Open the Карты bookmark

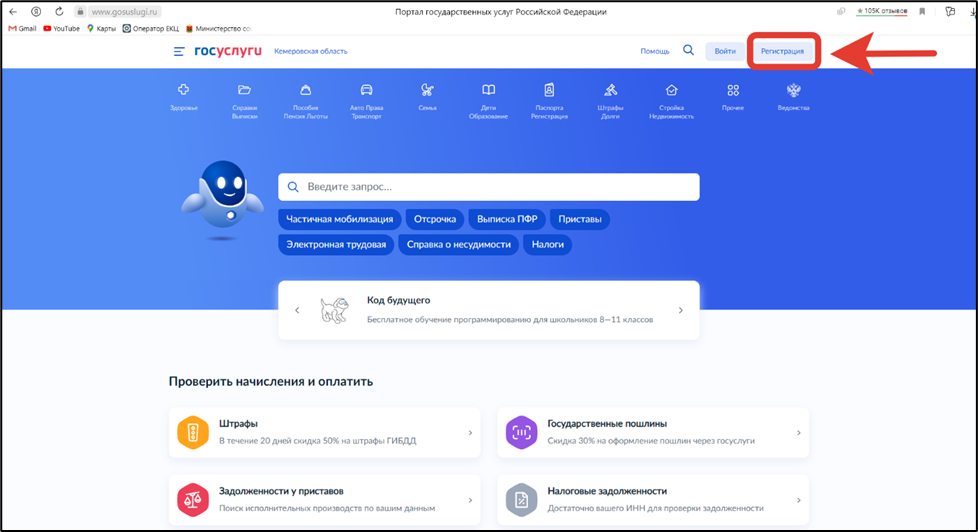[x=101, y=29]
